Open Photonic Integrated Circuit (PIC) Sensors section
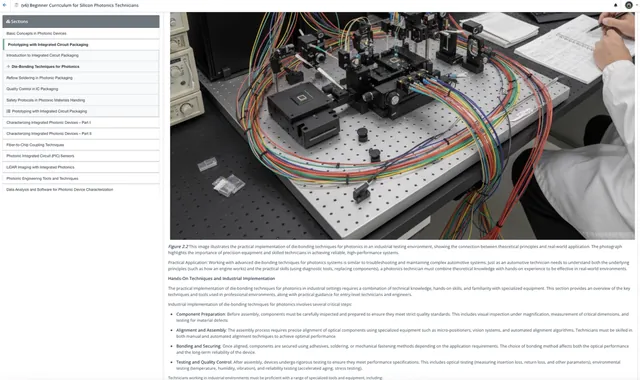The image size is (640, 380). pyautogui.click(x=81, y=156)
